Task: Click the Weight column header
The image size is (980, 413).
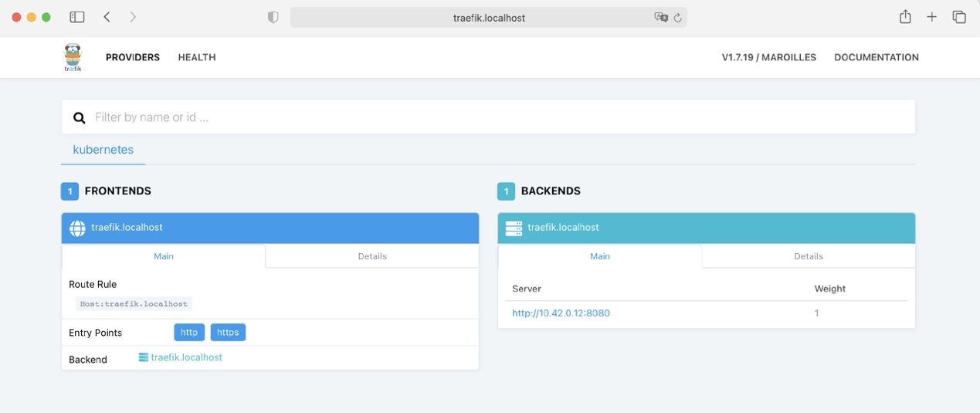Action: (x=830, y=289)
